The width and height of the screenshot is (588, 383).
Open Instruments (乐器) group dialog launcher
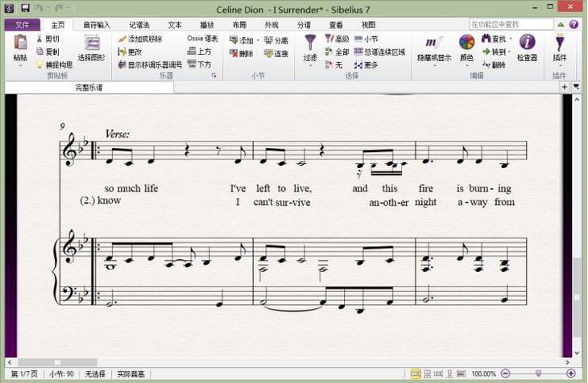coord(214,76)
